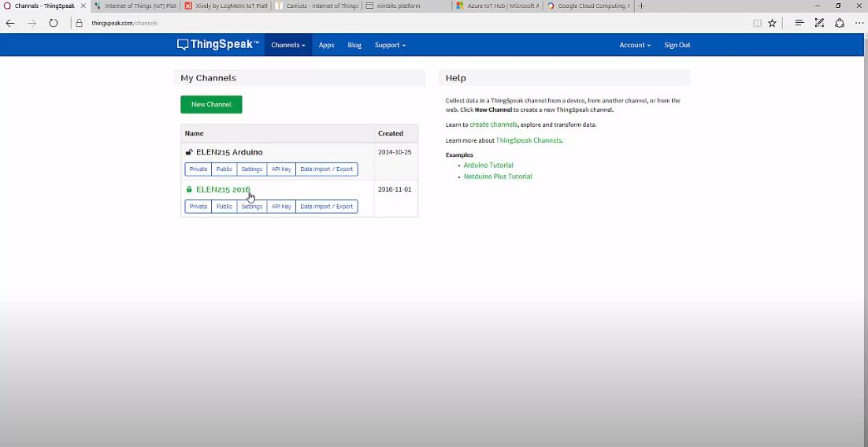The height and width of the screenshot is (447, 868).
Task: Click the address bar URL thingspeak.com/channels
Action: [124, 24]
